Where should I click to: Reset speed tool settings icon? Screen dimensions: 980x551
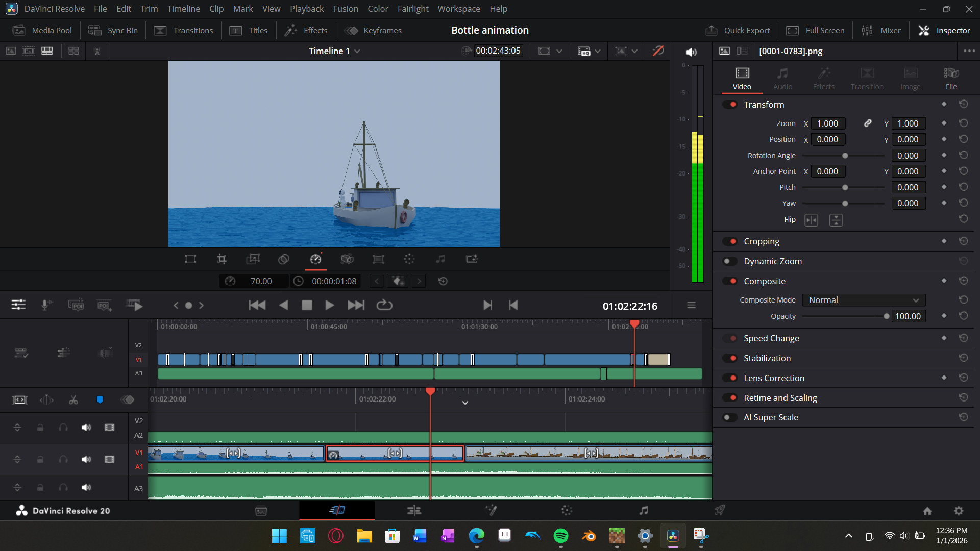point(443,281)
